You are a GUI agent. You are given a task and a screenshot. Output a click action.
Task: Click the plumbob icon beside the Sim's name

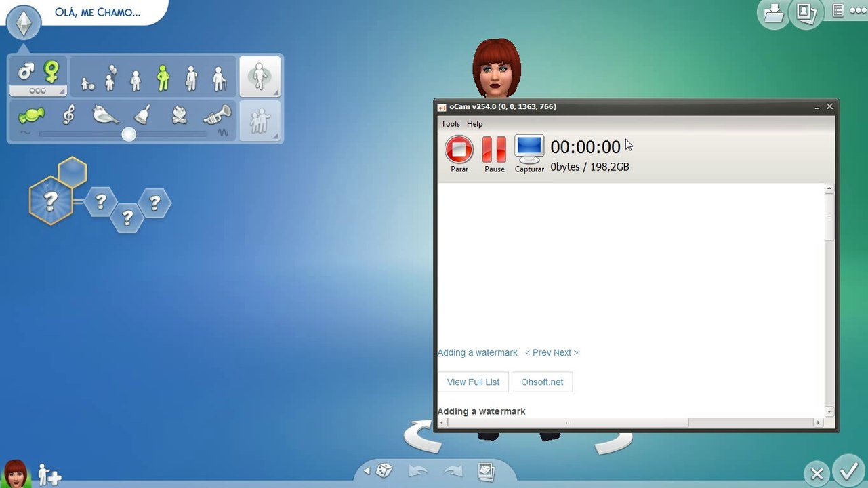click(x=24, y=22)
